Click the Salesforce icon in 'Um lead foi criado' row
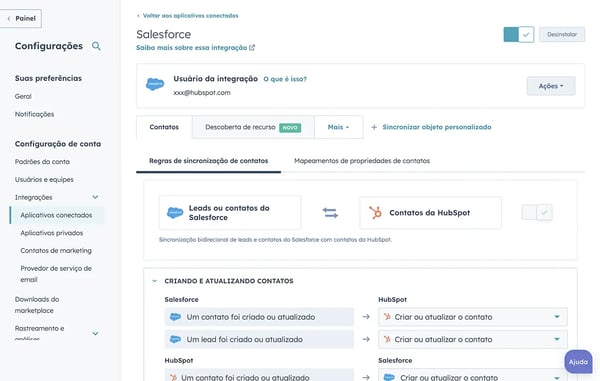600x381 pixels. point(175,339)
